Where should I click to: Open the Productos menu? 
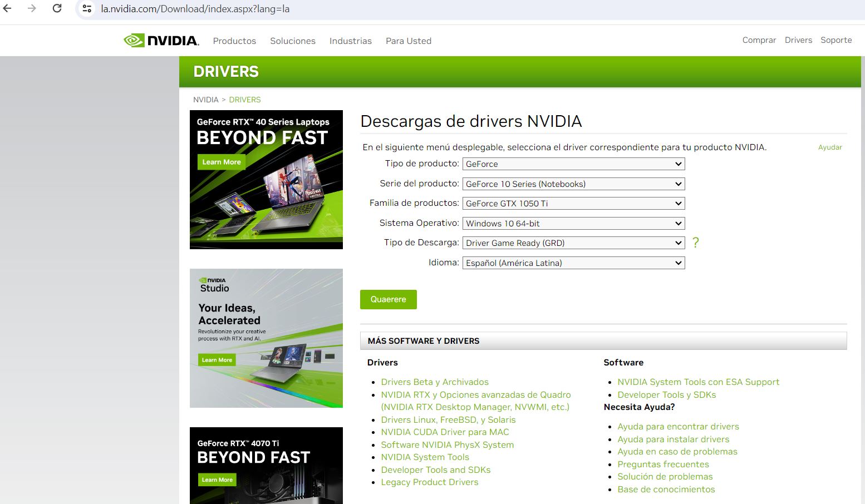point(234,41)
